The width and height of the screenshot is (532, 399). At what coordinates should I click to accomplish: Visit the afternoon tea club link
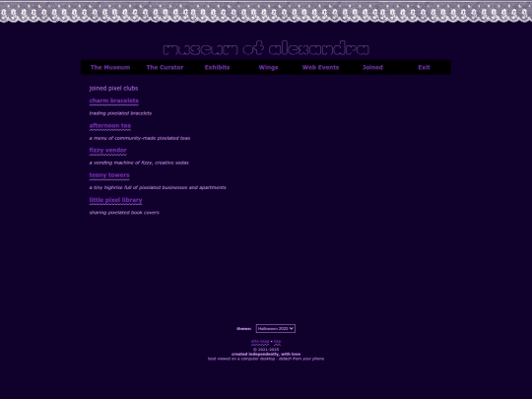(x=110, y=126)
